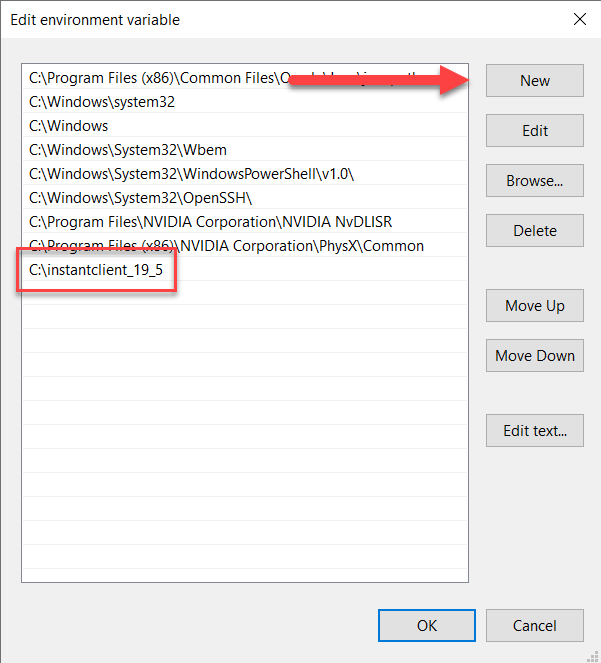Click the New button
This screenshot has width=601, height=663.
pos(534,81)
